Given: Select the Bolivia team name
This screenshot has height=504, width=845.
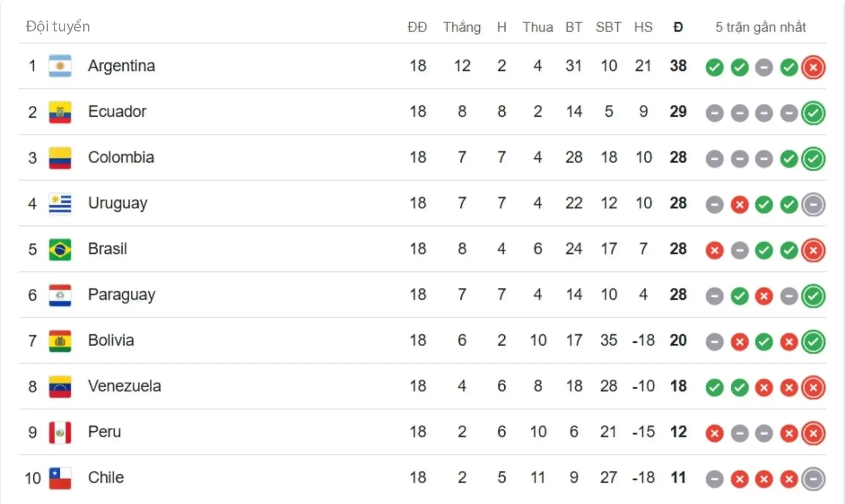Looking at the screenshot, I should pyautogui.click(x=111, y=340).
